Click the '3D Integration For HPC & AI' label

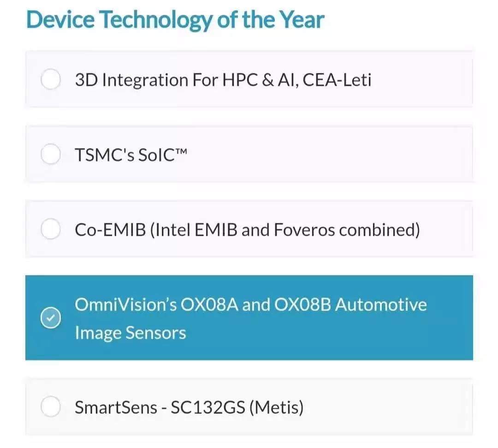pyautogui.click(x=166, y=80)
